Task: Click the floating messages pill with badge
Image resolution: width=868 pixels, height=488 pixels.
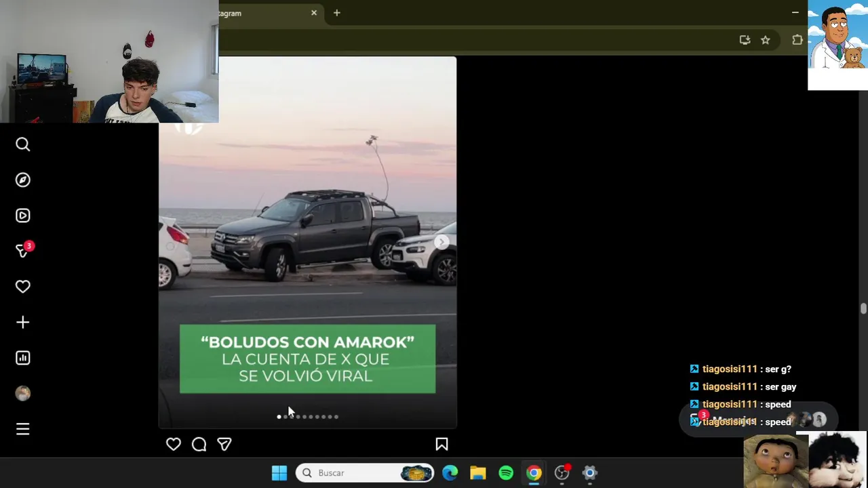Action: point(758,420)
